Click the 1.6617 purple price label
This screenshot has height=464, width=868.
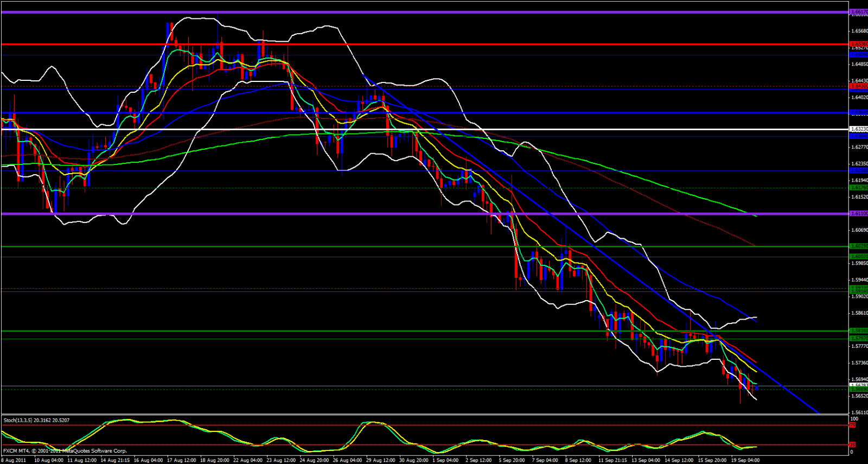pos(858,11)
